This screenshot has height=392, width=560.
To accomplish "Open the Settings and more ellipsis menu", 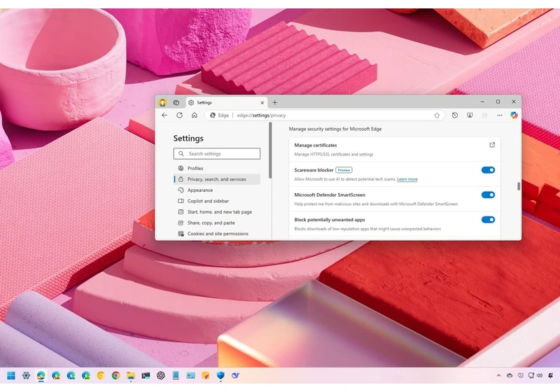I will [500, 115].
